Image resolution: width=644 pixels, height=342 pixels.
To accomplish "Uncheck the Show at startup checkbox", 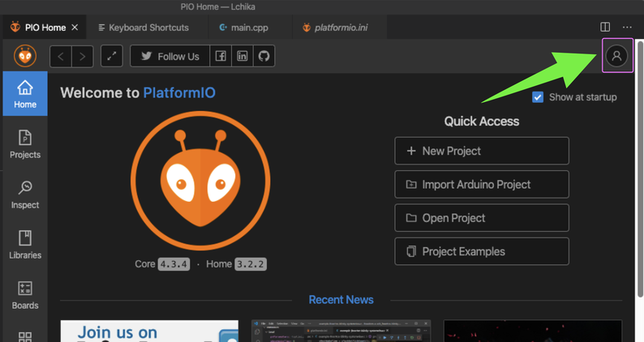I will [x=538, y=97].
